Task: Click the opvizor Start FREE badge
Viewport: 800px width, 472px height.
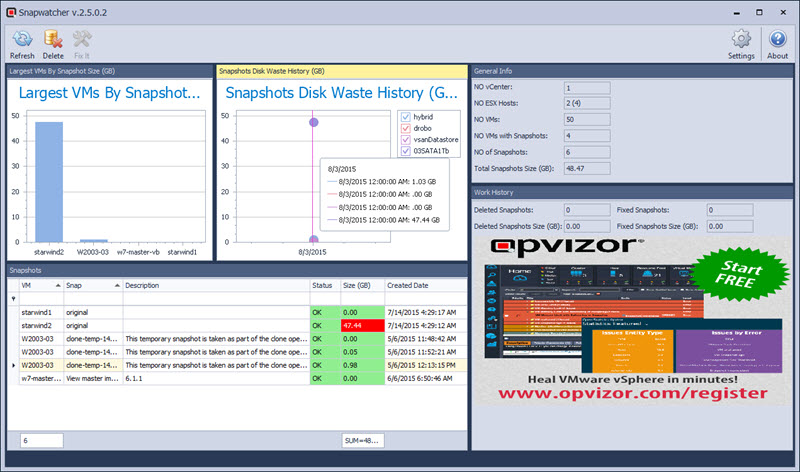Action: pos(739,275)
